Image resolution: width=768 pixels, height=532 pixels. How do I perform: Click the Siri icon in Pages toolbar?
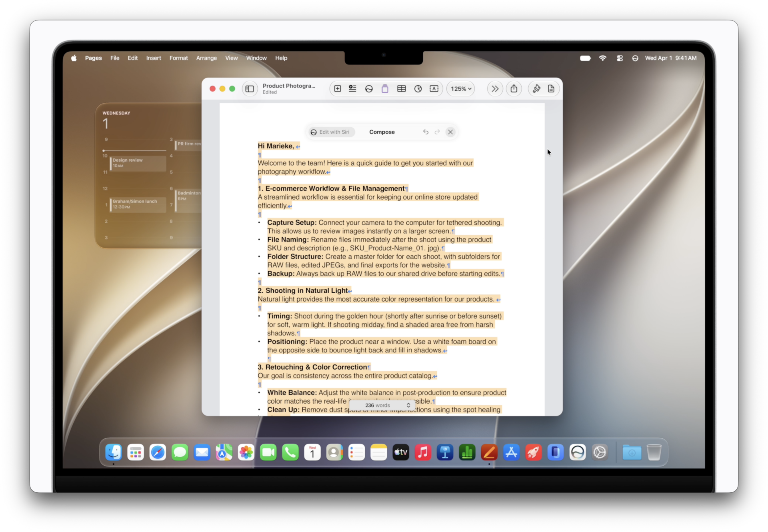point(369,89)
